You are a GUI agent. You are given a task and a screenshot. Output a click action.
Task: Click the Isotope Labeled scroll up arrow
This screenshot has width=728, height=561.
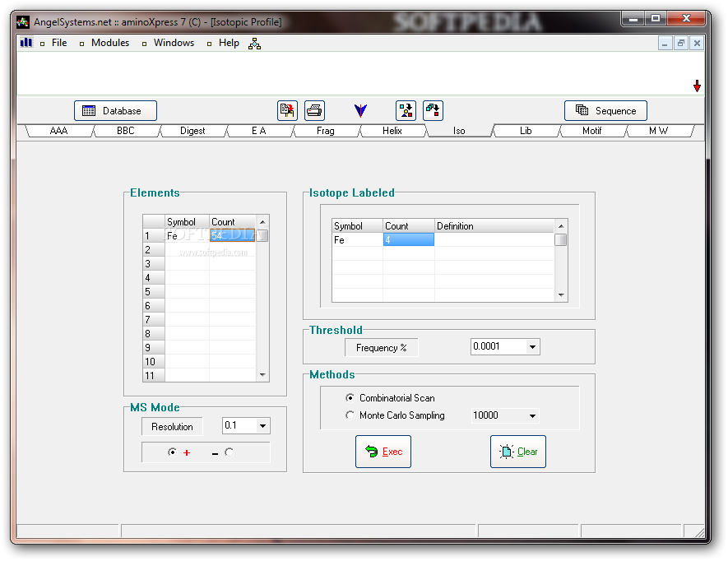pos(561,226)
